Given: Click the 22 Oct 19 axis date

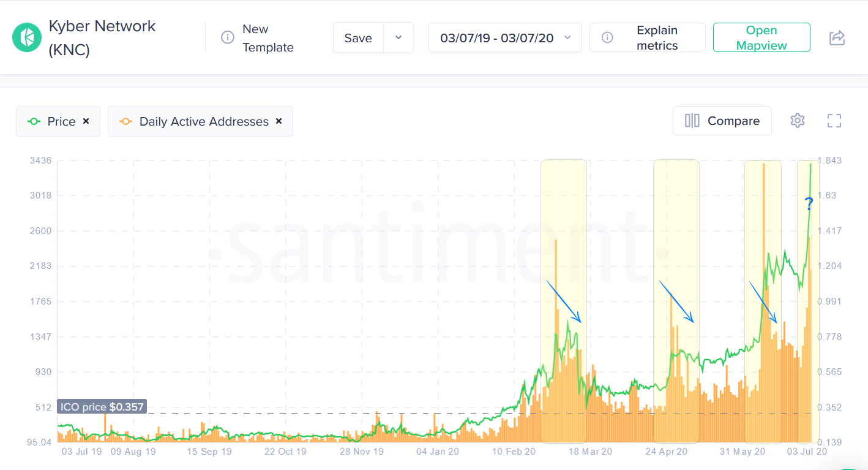Looking at the screenshot, I should tap(285, 452).
